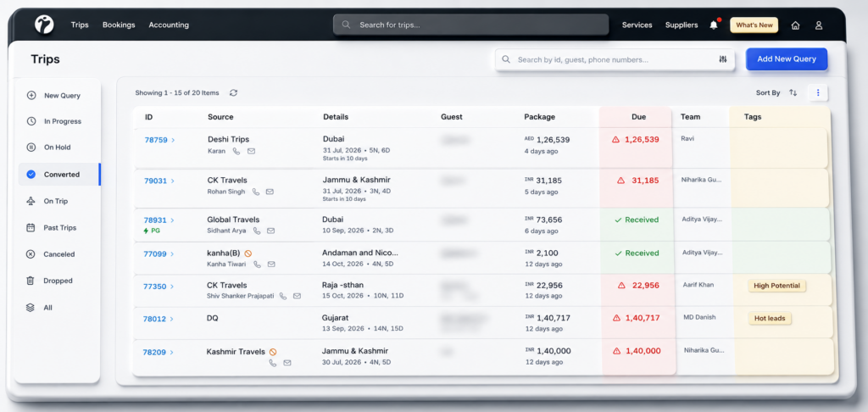Viewport: 868px width, 412px height.
Task: Click the High Potential tag
Action: point(776,286)
